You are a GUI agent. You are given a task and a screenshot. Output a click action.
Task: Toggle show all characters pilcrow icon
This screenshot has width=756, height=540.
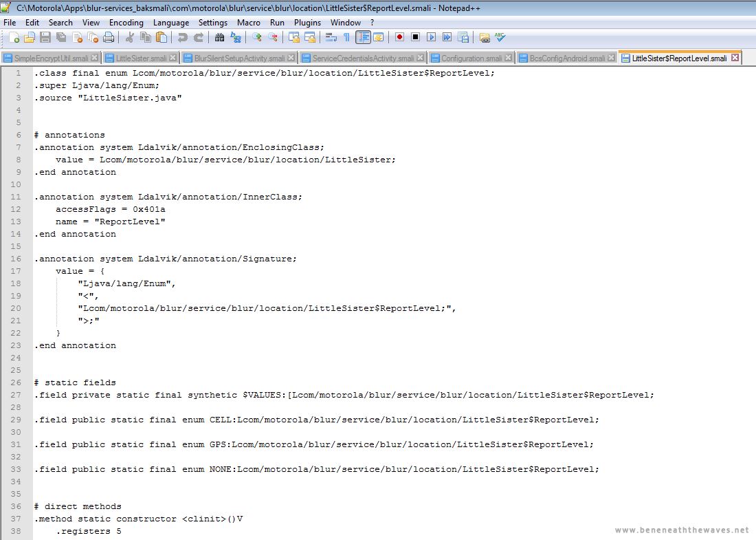click(346, 38)
